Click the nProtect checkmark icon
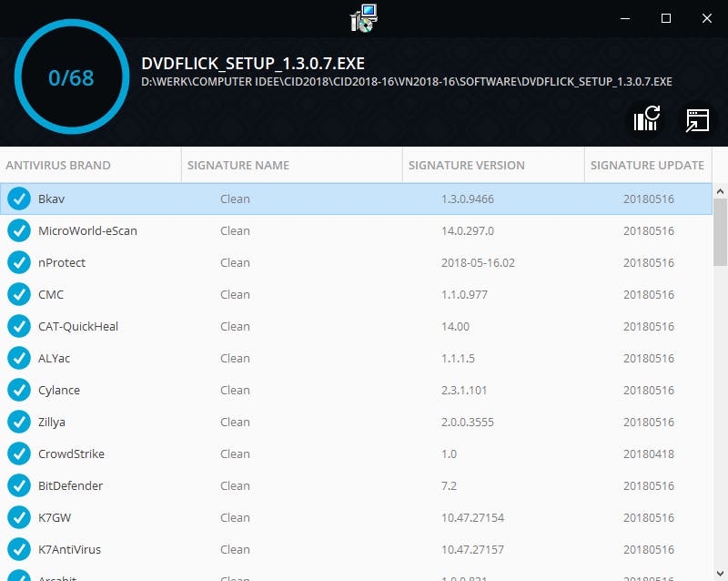The width and height of the screenshot is (728, 581). [x=19, y=262]
